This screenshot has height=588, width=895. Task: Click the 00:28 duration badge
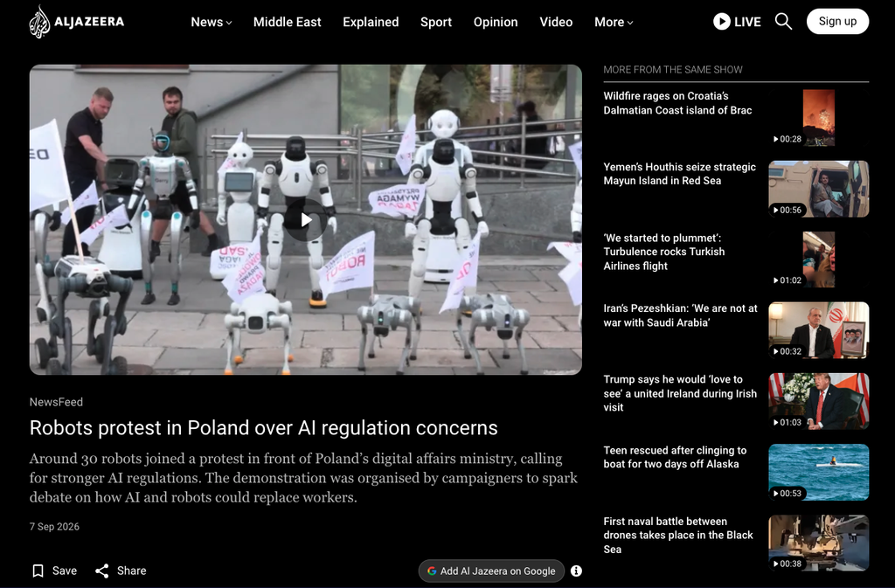point(787,139)
